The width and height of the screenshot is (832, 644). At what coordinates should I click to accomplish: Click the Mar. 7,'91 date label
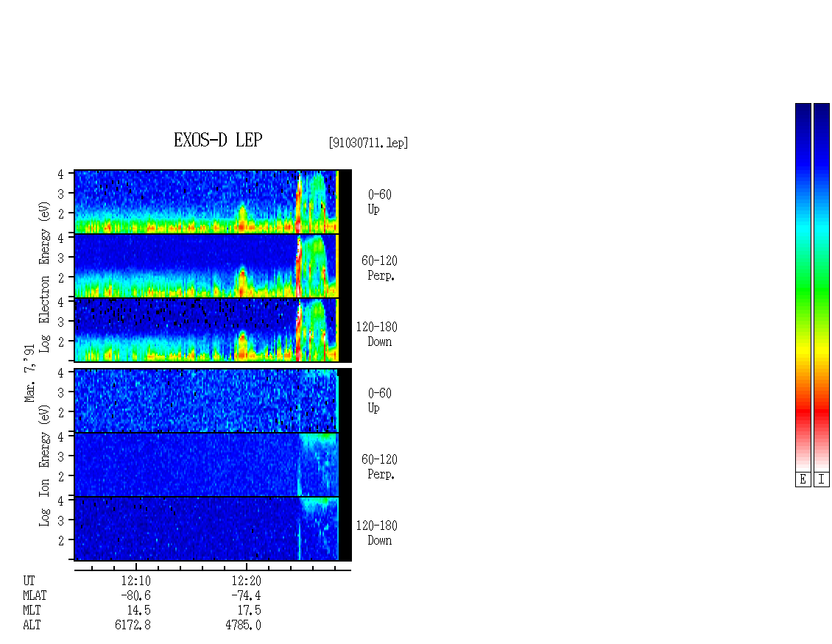coord(29,373)
